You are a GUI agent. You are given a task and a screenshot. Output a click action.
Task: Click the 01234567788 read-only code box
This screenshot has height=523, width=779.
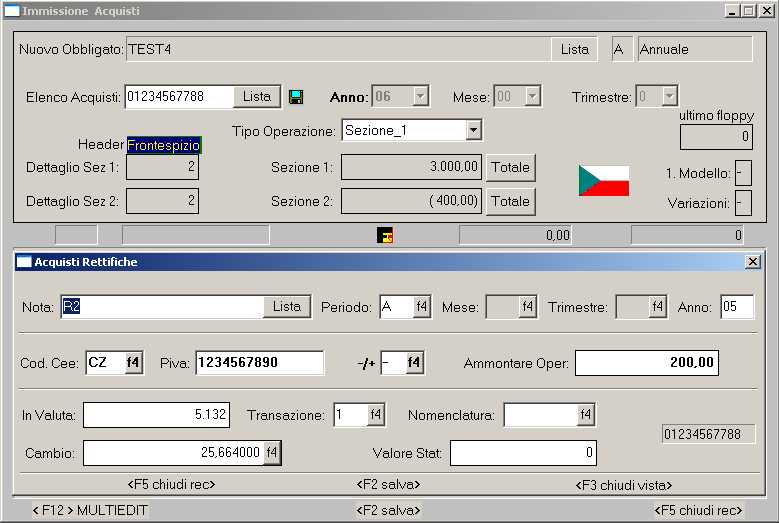point(708,434)
